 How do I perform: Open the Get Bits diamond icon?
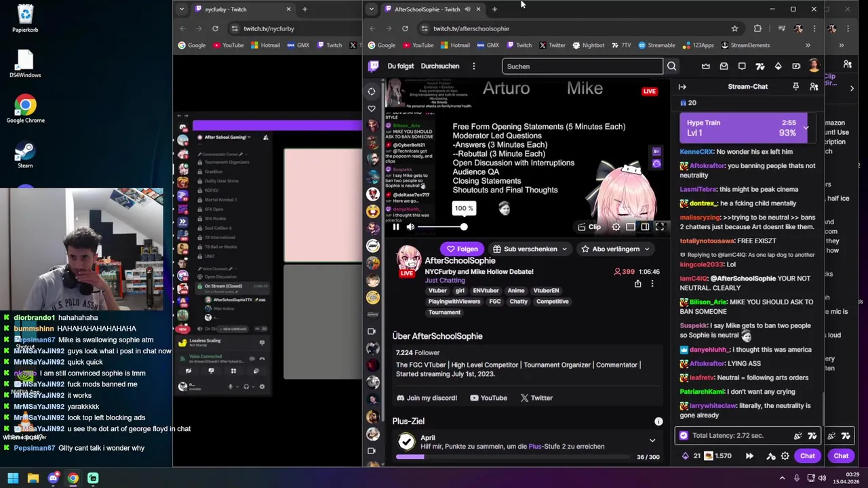click(x=778, y=66)
